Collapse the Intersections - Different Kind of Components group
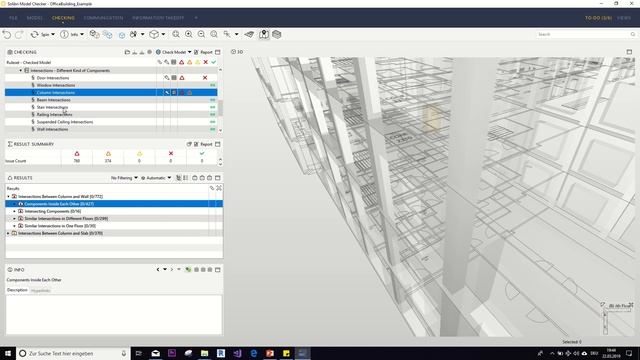 coord(21,71)
